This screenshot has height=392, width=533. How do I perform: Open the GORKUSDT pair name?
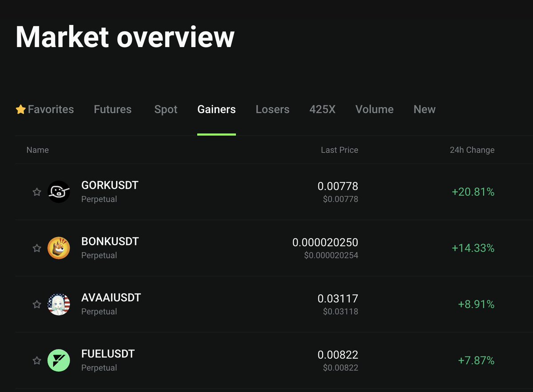click(x=110, y=185)
